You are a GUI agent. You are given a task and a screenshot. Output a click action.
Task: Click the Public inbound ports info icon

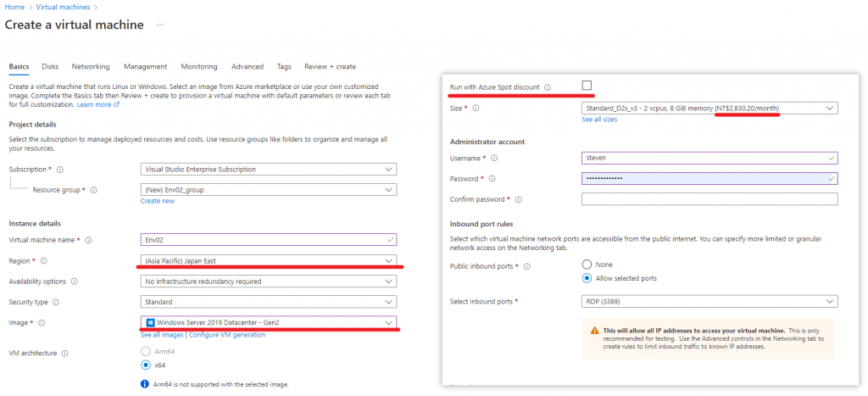click(x=526, y=266)
